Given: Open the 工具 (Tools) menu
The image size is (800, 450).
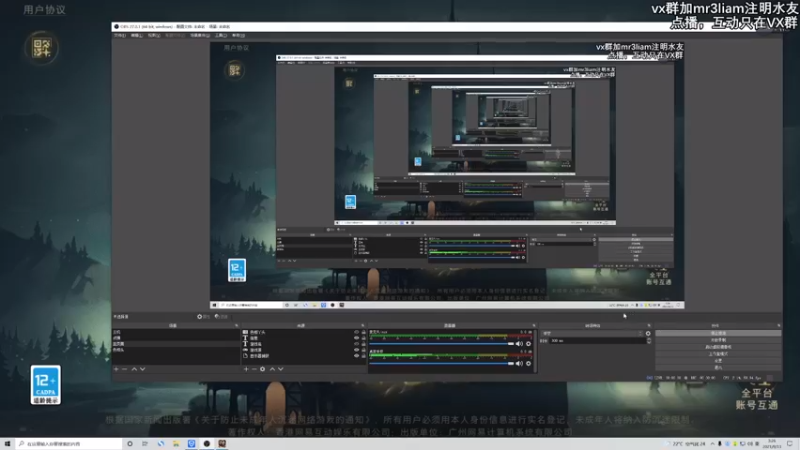Looking at the screenshot, I should [x=221, y=36].
